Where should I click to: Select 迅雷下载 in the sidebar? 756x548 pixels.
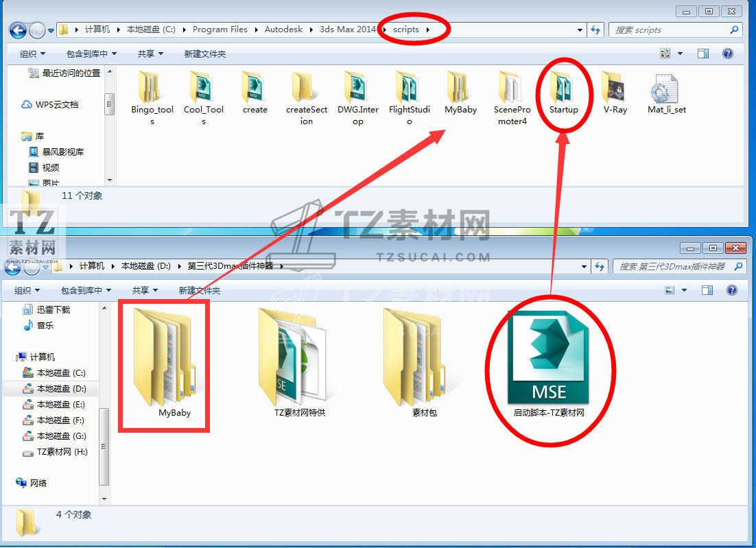pyautogui.click(x=47, y=309)
